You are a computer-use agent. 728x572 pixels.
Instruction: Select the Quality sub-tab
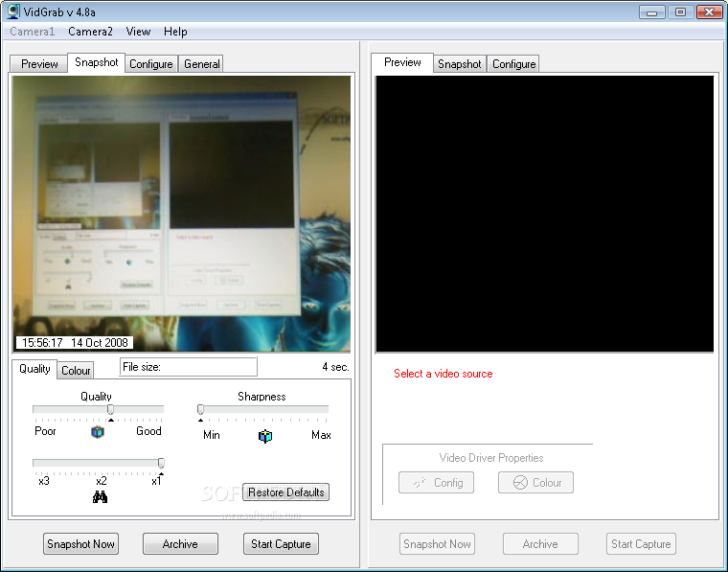tap(34, 369)
